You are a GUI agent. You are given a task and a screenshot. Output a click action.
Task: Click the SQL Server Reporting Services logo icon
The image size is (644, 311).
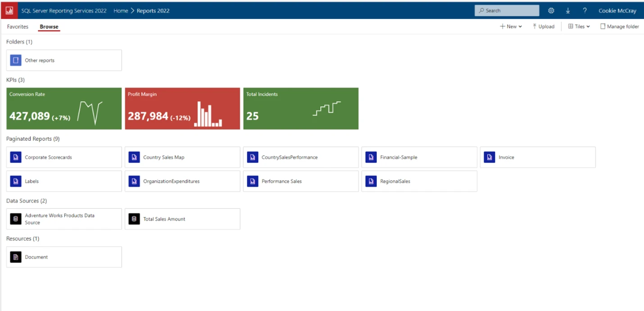(x=9, y=10)
